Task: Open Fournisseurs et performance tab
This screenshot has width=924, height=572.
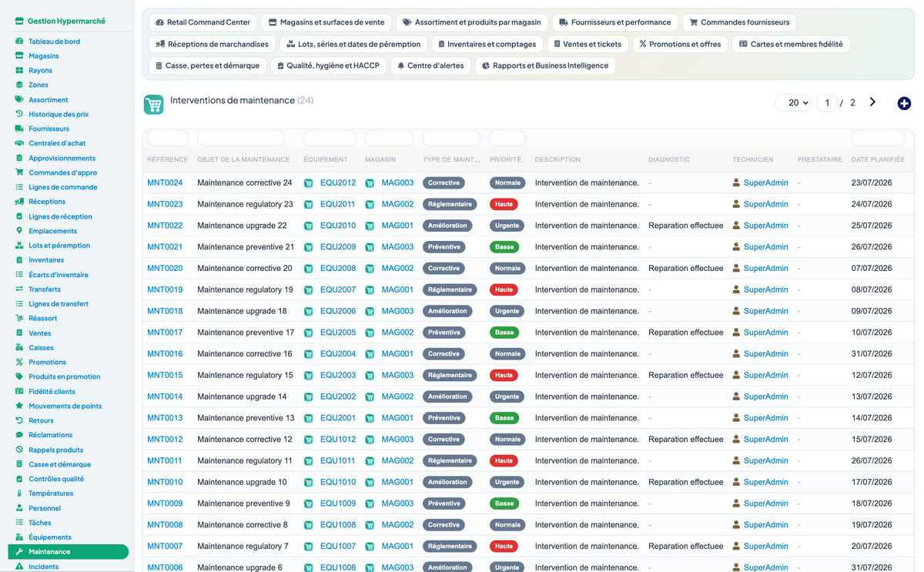Action: (614, 22)
